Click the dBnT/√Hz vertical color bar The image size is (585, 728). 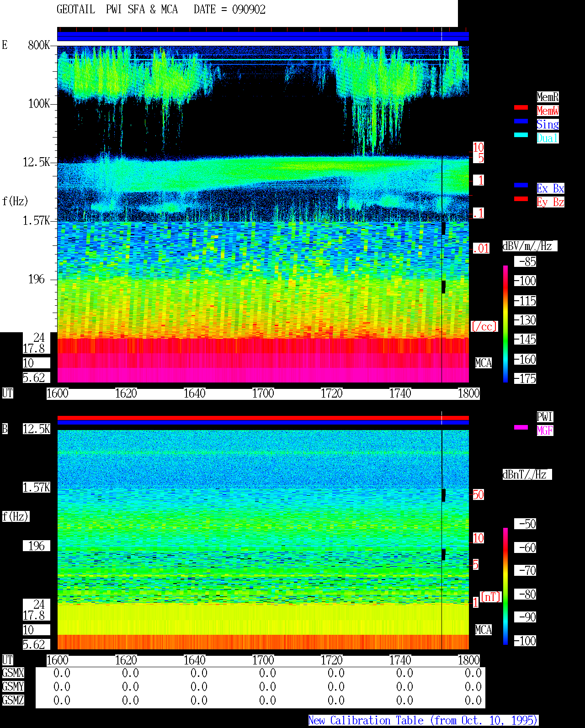click(x=505, y=586)
